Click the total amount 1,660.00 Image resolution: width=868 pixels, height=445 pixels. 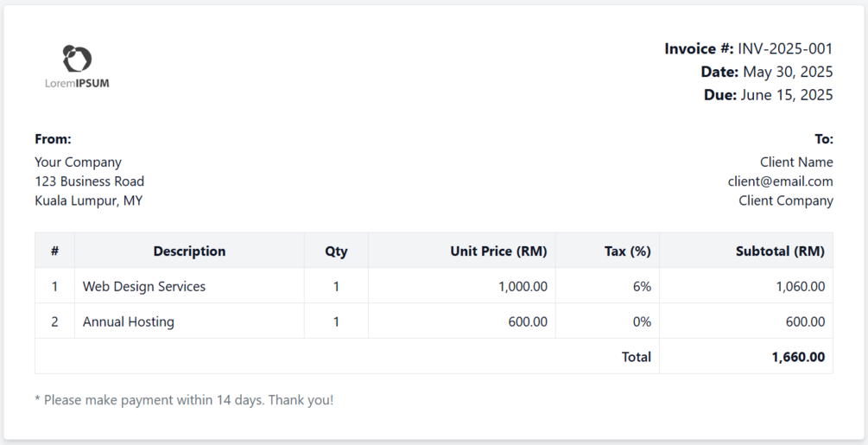tap(798, 357)
